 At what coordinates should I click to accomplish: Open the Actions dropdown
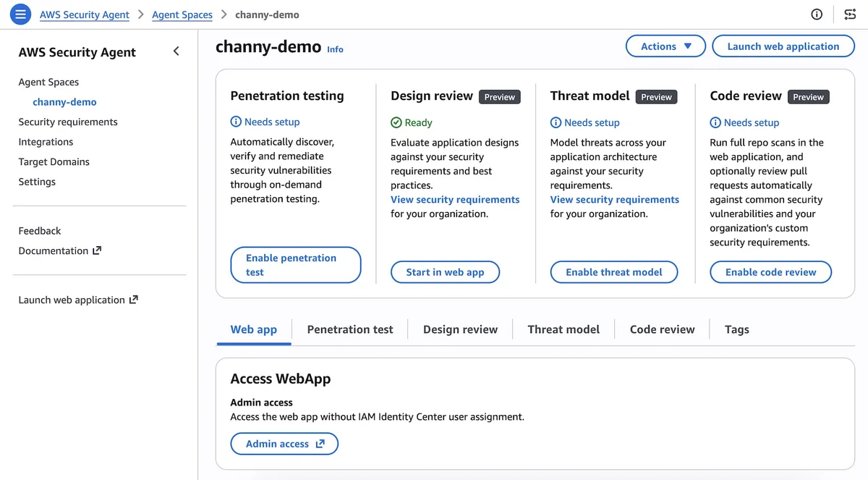point(665,46)
